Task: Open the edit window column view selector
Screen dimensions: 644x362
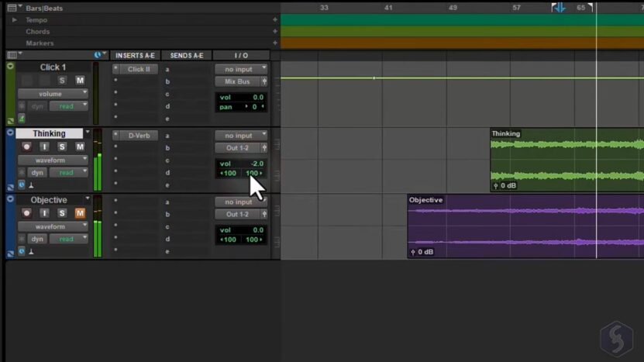Action: click(12, 55)
